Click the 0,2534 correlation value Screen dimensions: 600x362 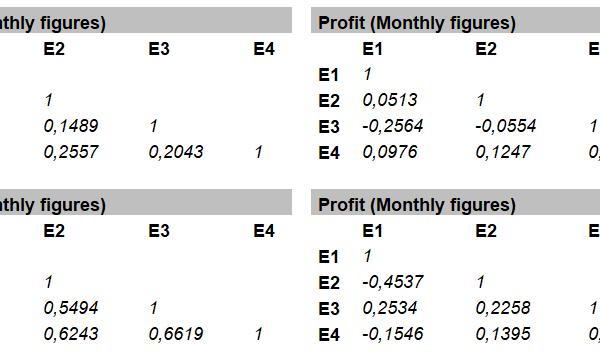click(x=390, y=308)
